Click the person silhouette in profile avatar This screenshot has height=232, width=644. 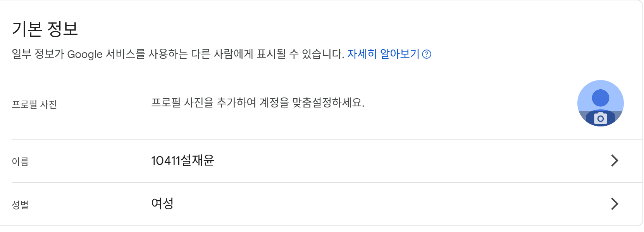coord(600,98)
